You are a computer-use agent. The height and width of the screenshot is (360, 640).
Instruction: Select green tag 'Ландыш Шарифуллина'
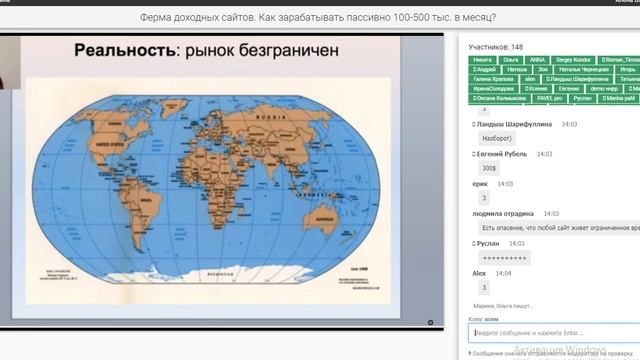pyautogui.click(x=578, y=79)
